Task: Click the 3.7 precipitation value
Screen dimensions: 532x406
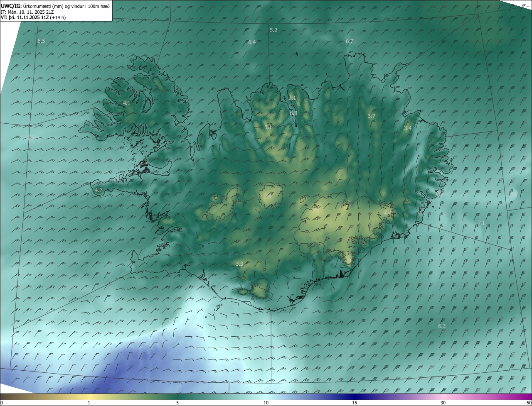Action: 372,116
